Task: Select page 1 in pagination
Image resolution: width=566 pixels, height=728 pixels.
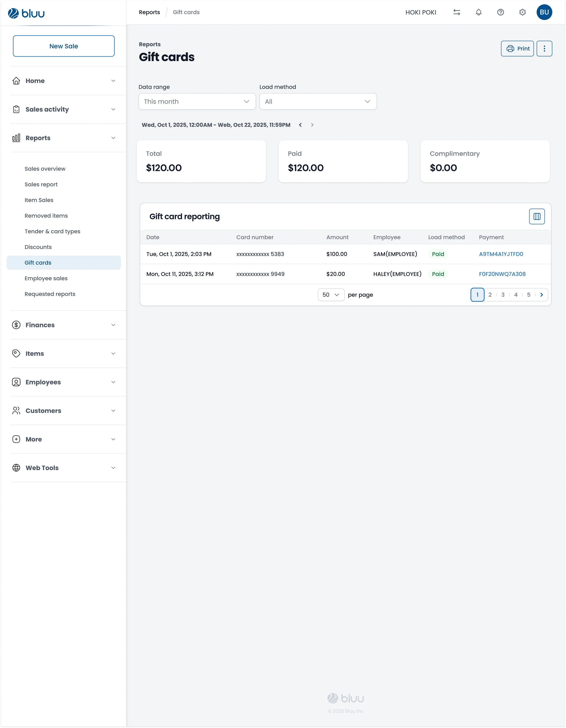Action: pos(477,295)
